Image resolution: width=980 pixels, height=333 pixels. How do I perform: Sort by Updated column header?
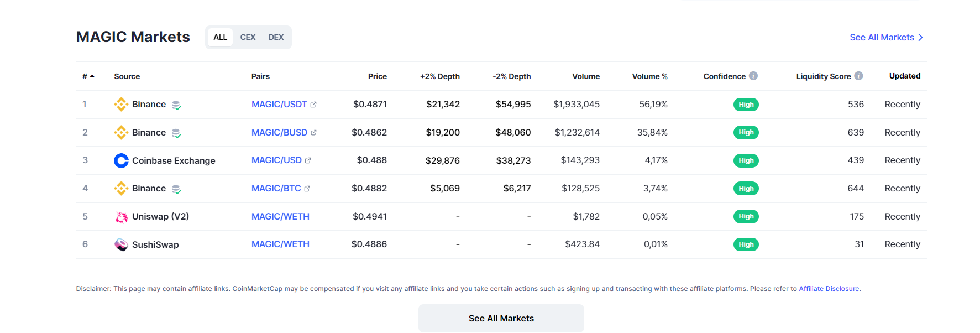point(905,76)
